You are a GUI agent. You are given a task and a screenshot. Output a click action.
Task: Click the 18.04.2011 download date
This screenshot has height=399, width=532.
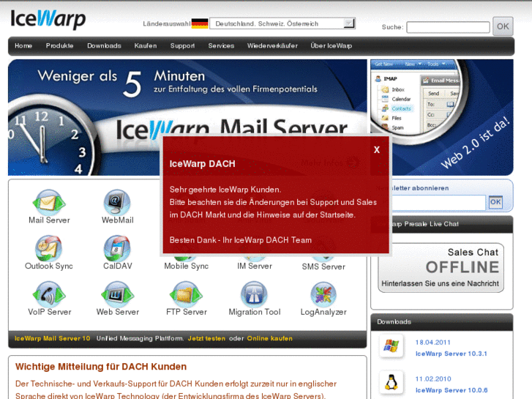[x=433, y=343]
